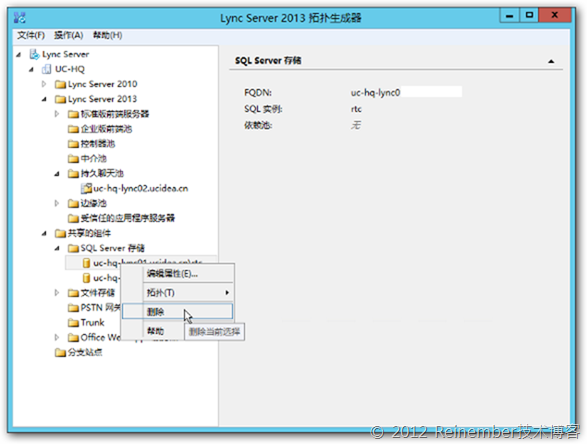
Task: Click the Trunk folder icon
Action: click(73, 323)
